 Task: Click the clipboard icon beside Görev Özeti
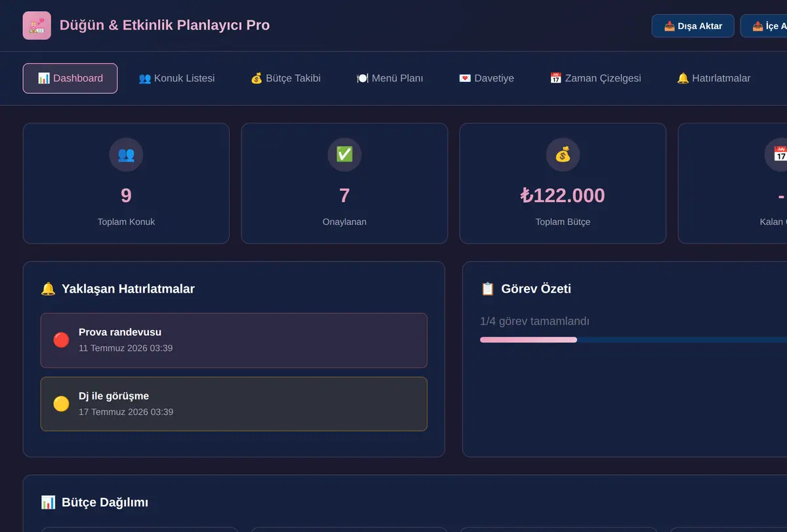pos(487,289)
